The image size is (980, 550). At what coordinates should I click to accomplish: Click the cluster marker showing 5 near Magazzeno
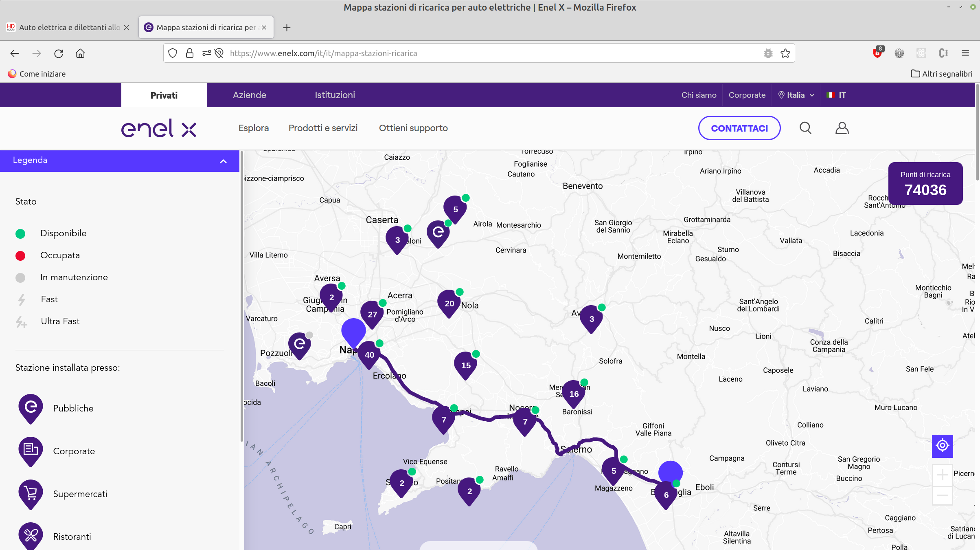614,471
